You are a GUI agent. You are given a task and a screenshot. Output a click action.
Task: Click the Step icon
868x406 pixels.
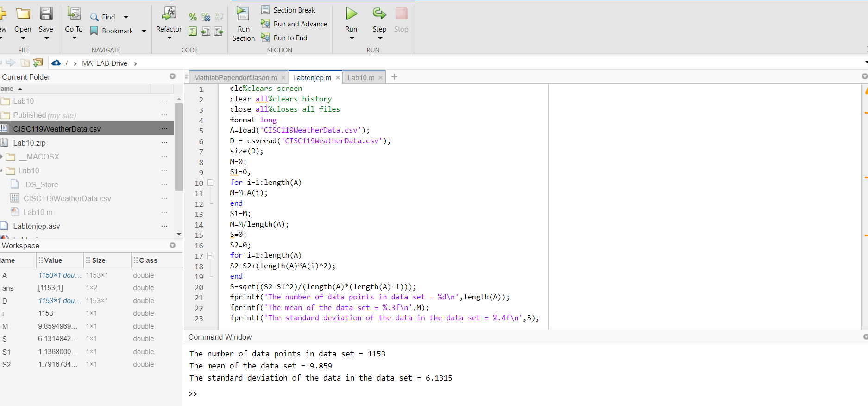tap(379, 14)
